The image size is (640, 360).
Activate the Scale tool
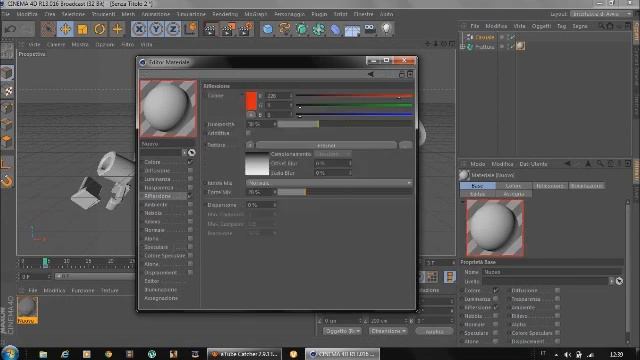point(82,29)
